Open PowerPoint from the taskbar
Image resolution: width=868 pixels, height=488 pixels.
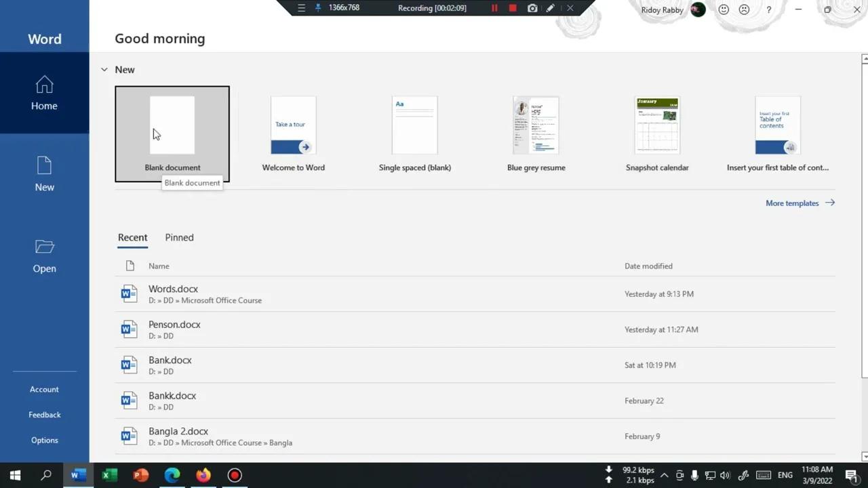point(140,475)
